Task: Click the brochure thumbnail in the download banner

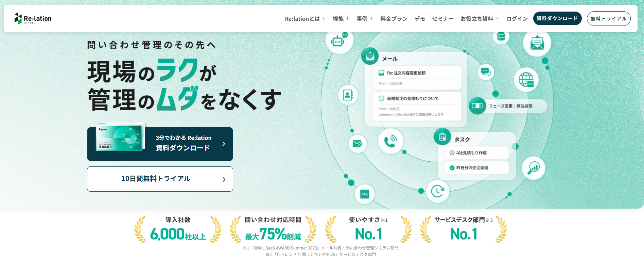Action: (x=120, y=137)
